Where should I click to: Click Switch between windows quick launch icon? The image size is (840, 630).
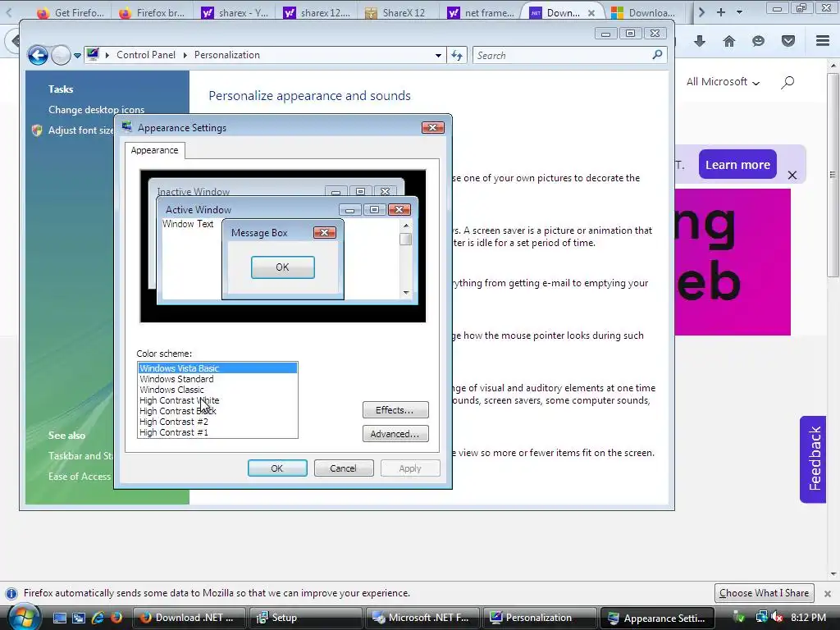coord(78,619)
